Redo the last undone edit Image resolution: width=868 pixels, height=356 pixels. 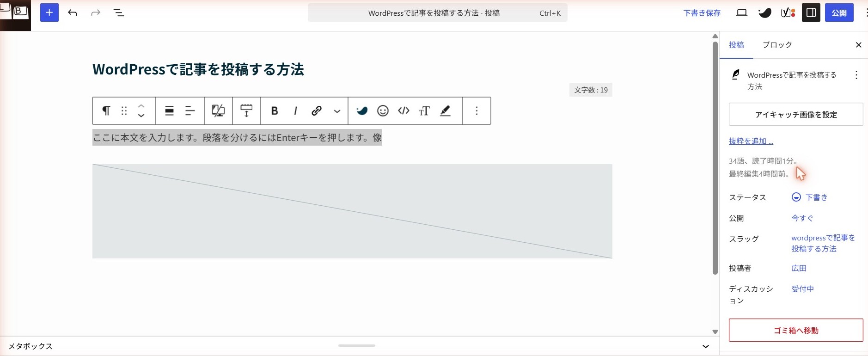[96, 12]
